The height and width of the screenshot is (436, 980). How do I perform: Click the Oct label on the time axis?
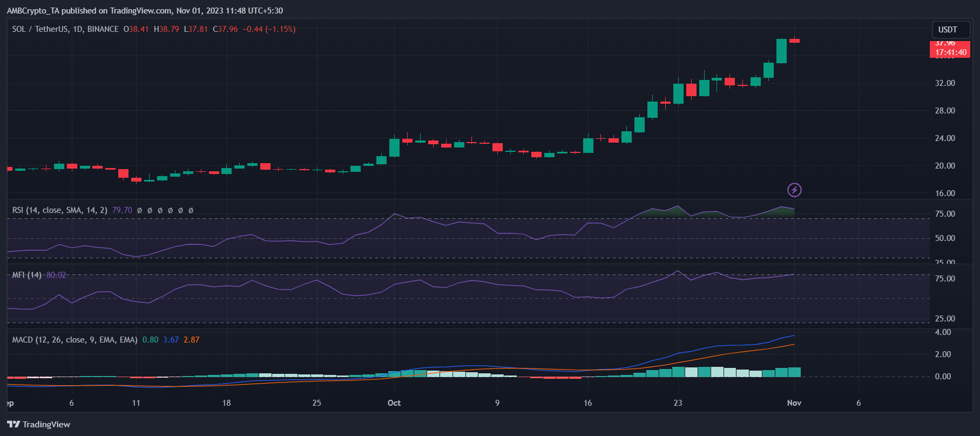click(x=394, y=403)
